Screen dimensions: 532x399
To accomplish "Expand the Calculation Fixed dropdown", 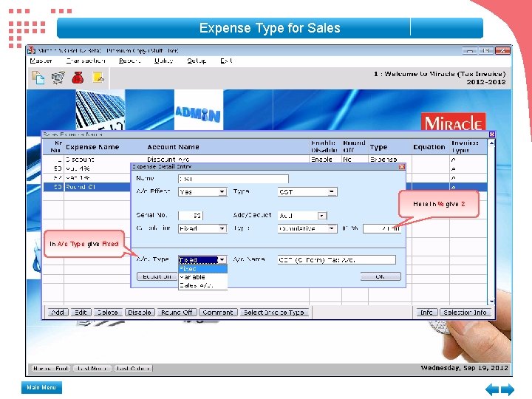I will [x=222, y=228].
